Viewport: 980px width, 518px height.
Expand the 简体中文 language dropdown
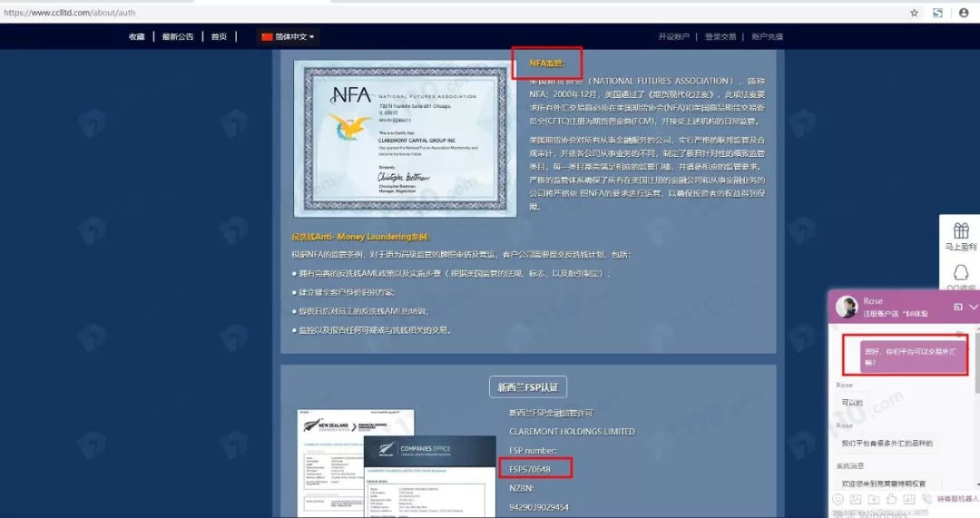click(289, 37)
